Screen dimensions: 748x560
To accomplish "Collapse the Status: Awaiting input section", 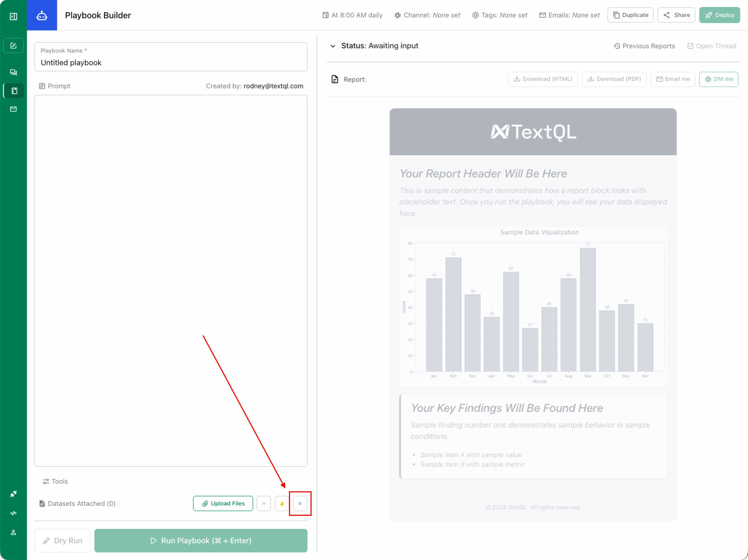I will click(333, 46).
